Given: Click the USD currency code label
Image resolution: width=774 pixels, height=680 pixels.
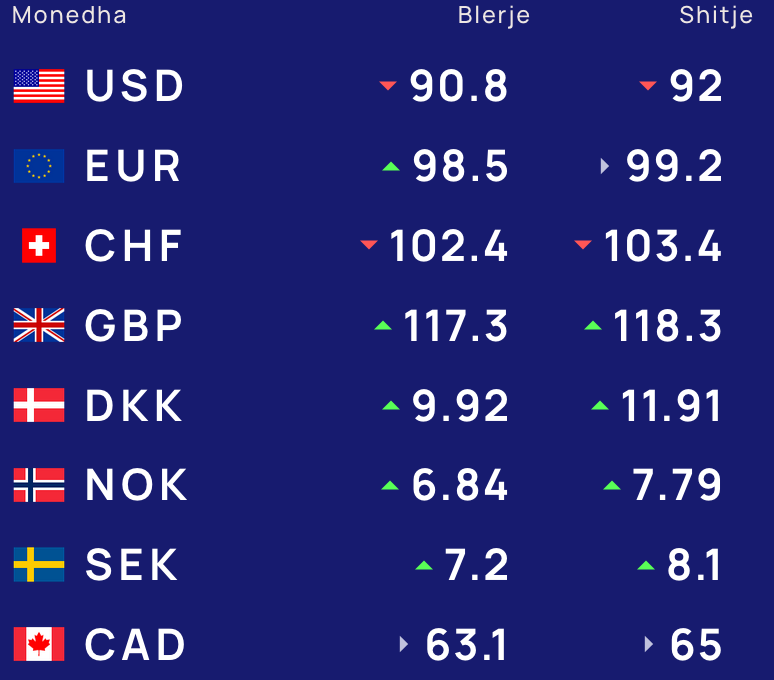Looking at the screenshot, I should pyautogui.click(x=135, y=86).
